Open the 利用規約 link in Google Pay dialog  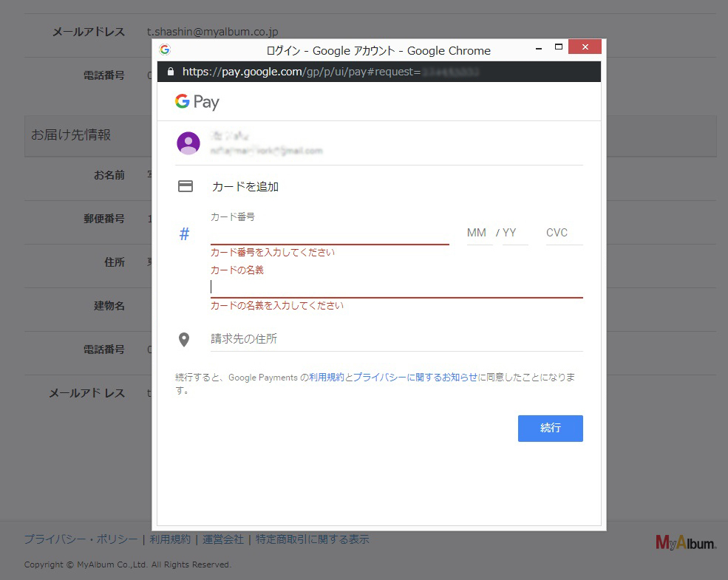(326, 378)
